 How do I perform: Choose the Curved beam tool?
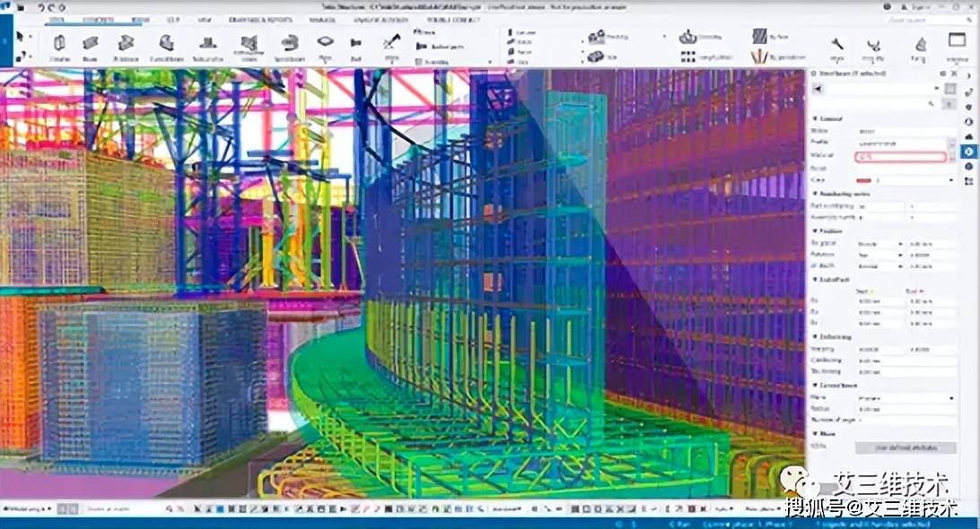167,46
